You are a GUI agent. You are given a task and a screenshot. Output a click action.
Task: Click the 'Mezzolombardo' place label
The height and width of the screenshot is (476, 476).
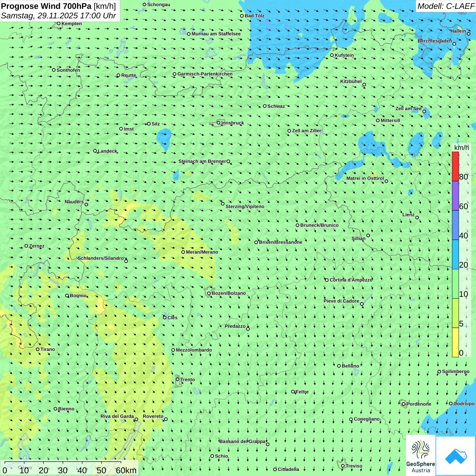[x=194, y=350]
